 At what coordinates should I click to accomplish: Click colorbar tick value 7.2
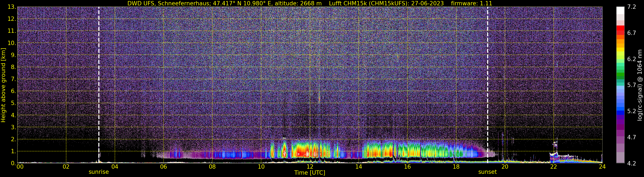coord(632,7)
